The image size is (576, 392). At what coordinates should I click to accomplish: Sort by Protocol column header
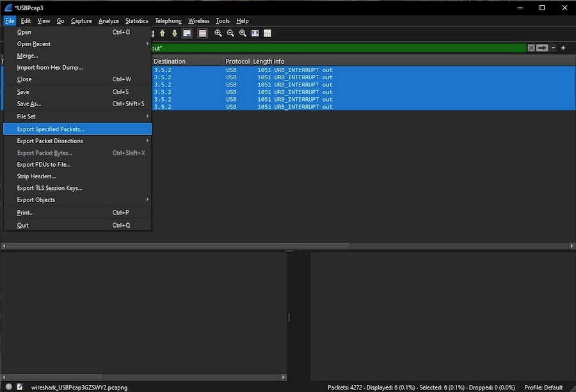tap(237, 61)
